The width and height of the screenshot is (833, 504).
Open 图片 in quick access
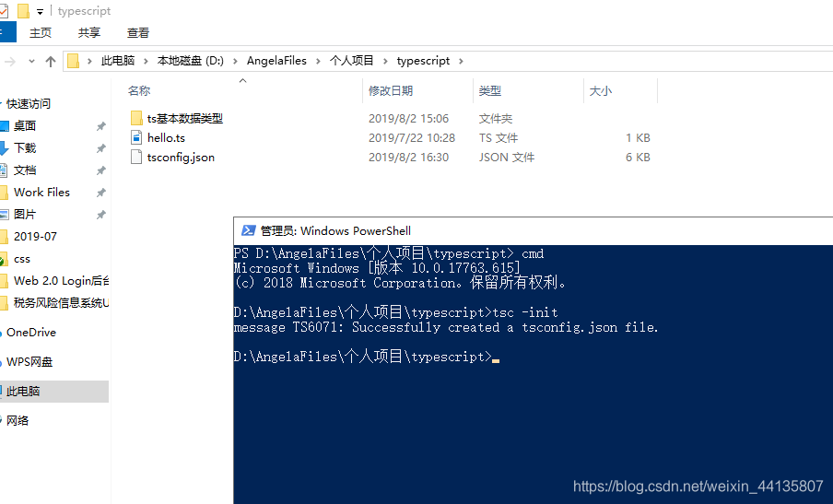coord(25,215)
